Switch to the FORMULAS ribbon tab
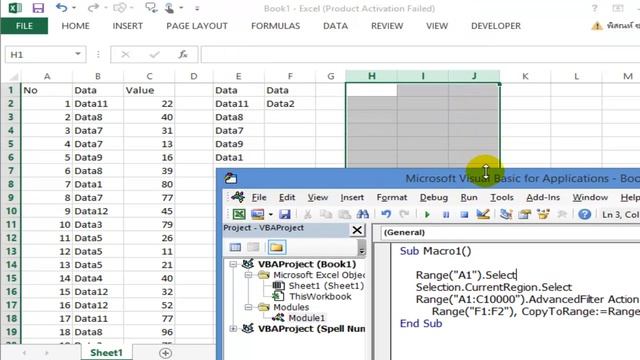640x360 pixels. pyautogui.click(x=276, y=26)
